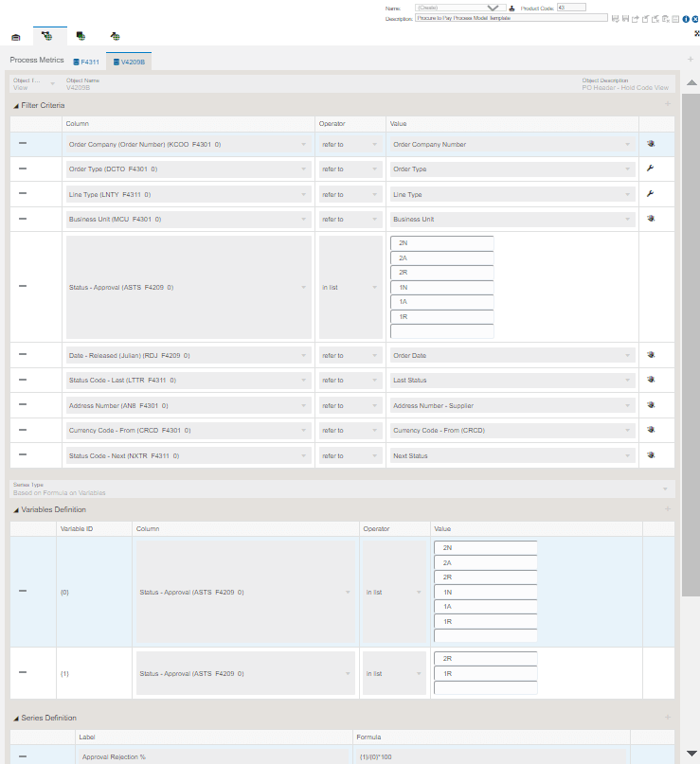
Task: Add a Filter Criteria row with plus
Action: 668,104
